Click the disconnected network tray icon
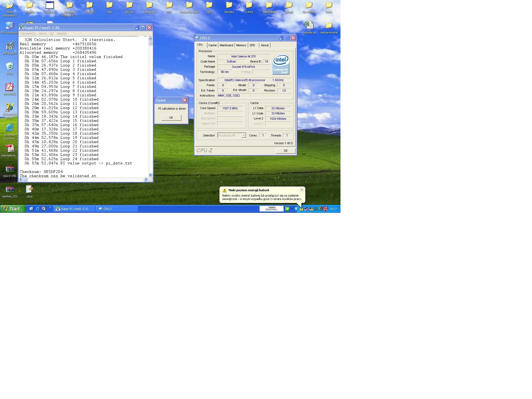This screenshot has height=399, width=532. pos(306,209)
